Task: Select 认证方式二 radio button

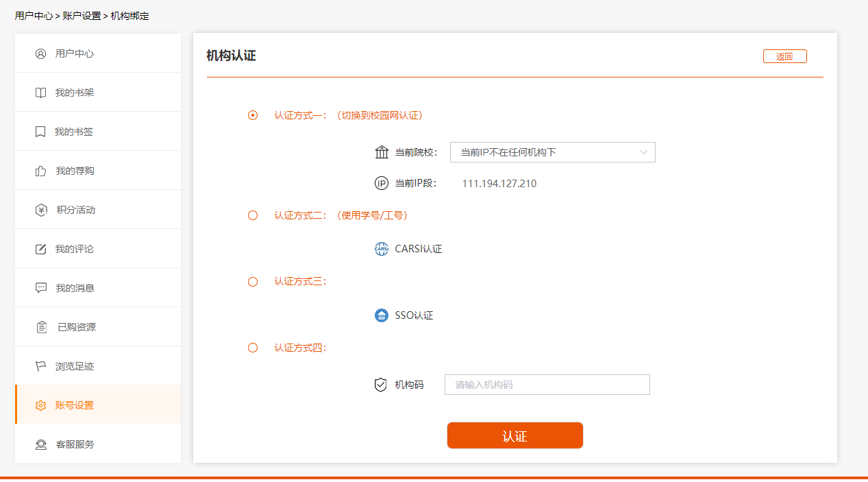Action: point(252,215)
